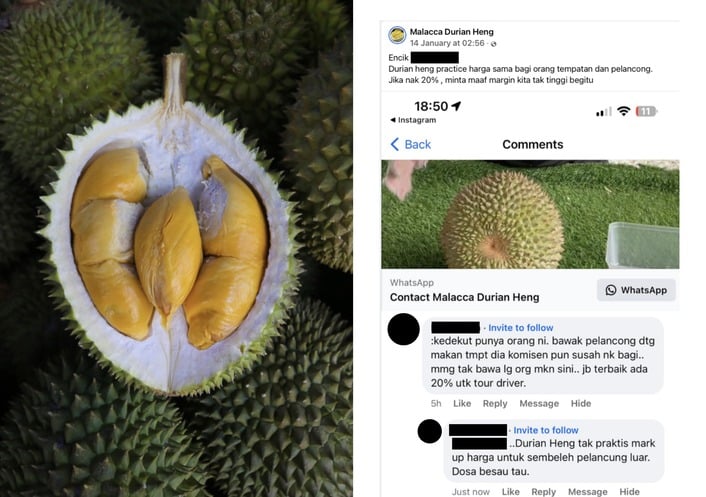This screenshot has height=497, width=706.
Task: Message the first commenter
Action: point(539,403)
